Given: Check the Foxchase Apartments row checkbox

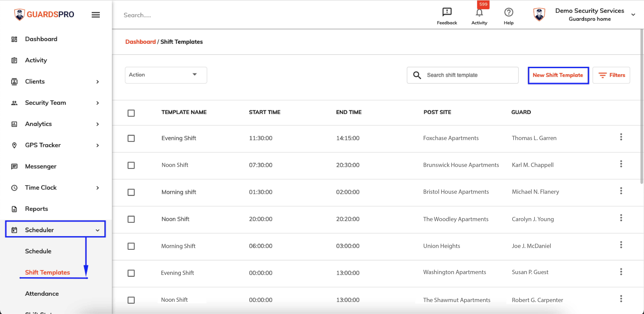Looking at the screenshot, I should click(131, 138).
